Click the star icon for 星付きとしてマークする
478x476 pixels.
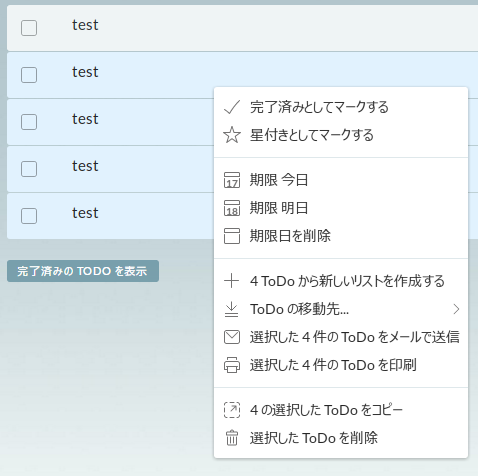coord(232,135)
